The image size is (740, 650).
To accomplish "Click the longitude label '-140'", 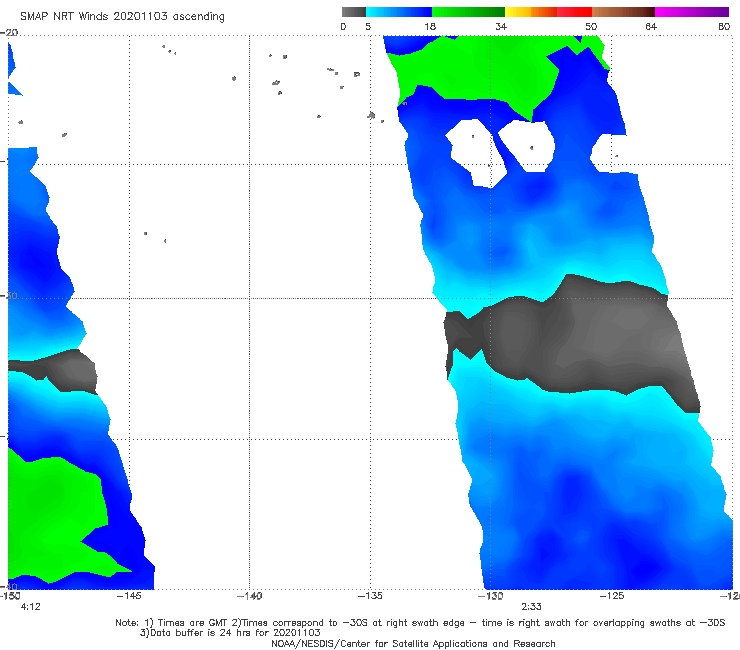I will click(250, 596).
